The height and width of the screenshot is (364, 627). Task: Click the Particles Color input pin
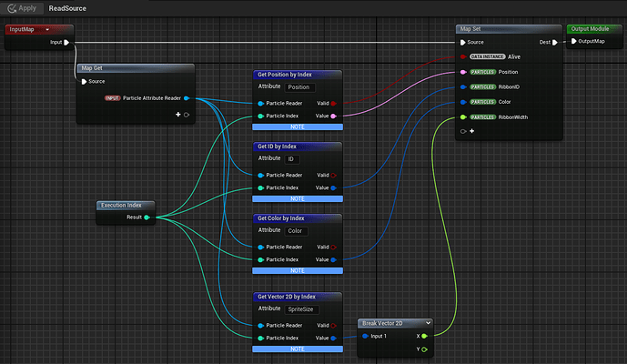click(x=463, y=103)
